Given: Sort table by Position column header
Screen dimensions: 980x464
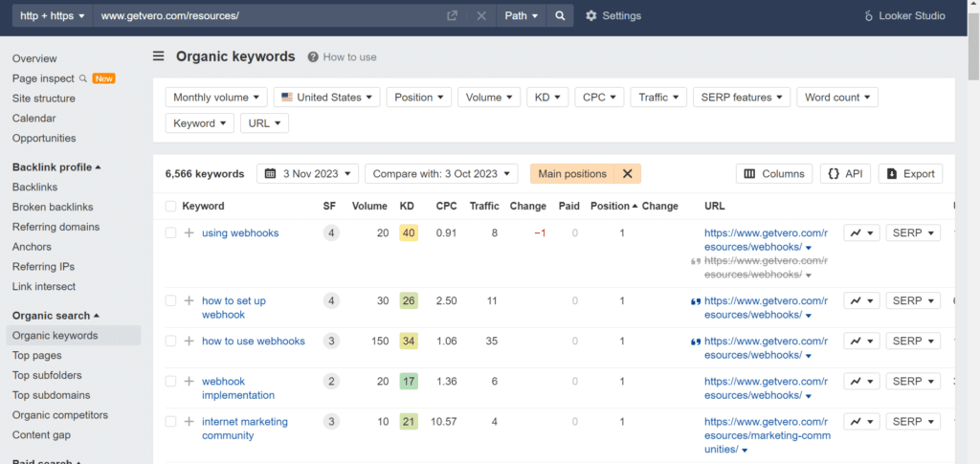Looking at the screenshot, I should coord(614,206).
